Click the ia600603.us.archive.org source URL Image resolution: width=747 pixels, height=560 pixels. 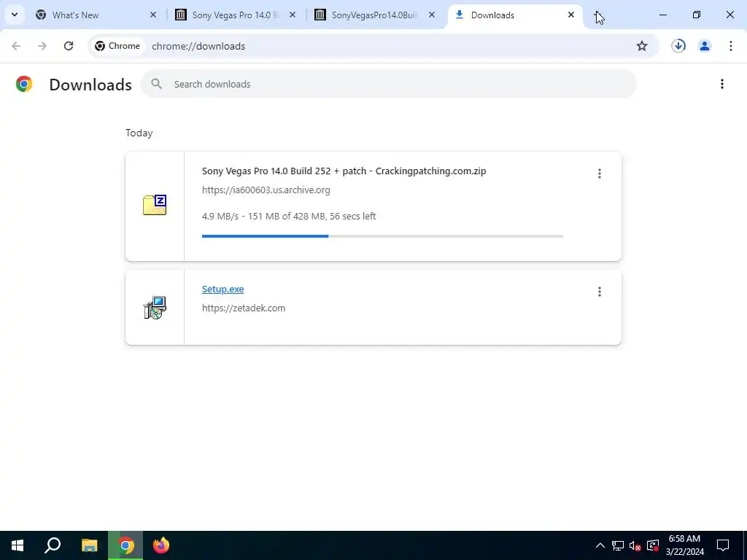pos(266,190)
